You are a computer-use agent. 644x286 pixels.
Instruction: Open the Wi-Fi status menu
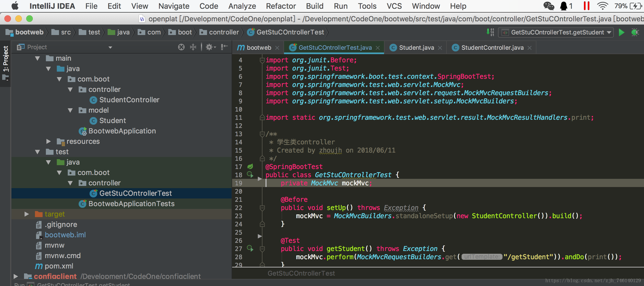pos(602,6)
